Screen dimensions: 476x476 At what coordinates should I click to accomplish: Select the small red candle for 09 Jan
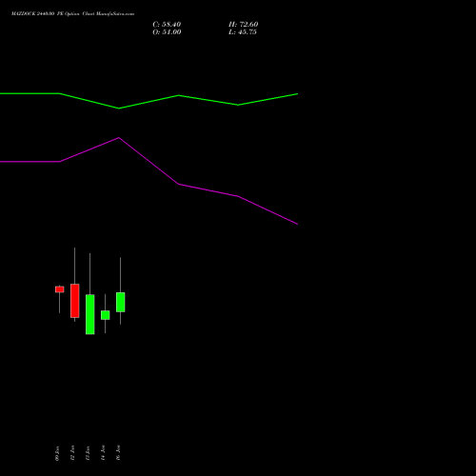[60, 289]
